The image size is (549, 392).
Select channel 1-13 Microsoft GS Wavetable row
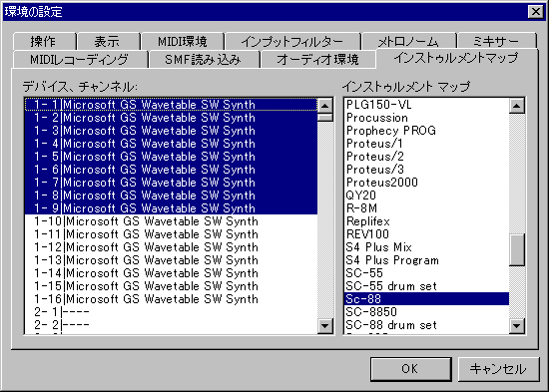pos(172,260)
